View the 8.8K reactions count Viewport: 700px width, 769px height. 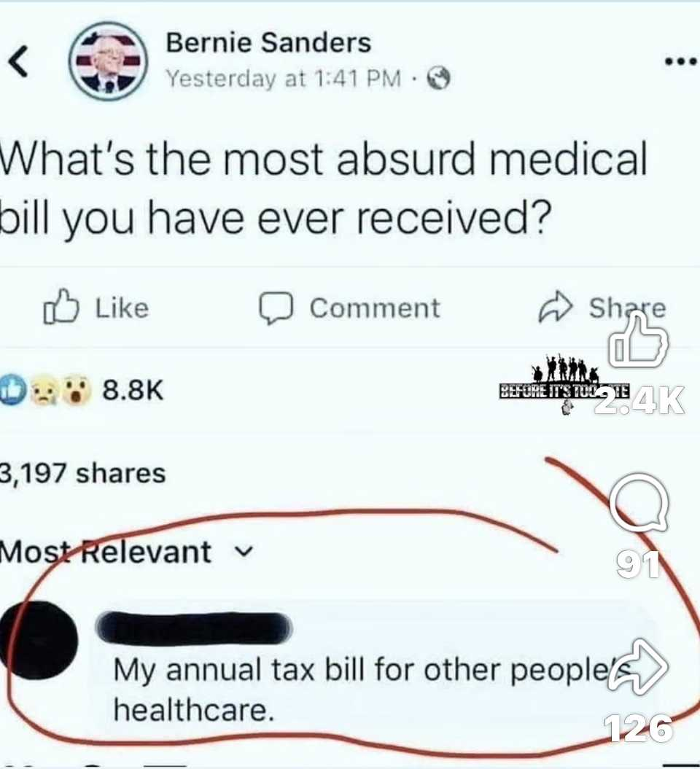click(133, 391)
